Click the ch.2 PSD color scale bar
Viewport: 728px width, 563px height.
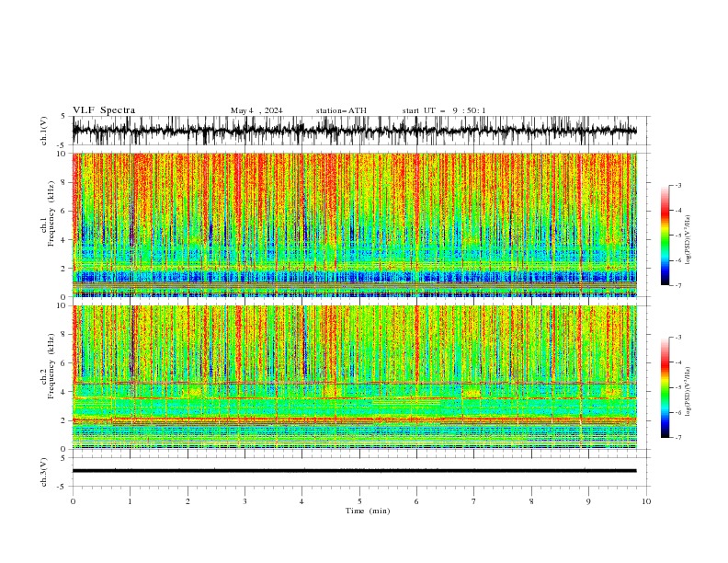point(665,387)
